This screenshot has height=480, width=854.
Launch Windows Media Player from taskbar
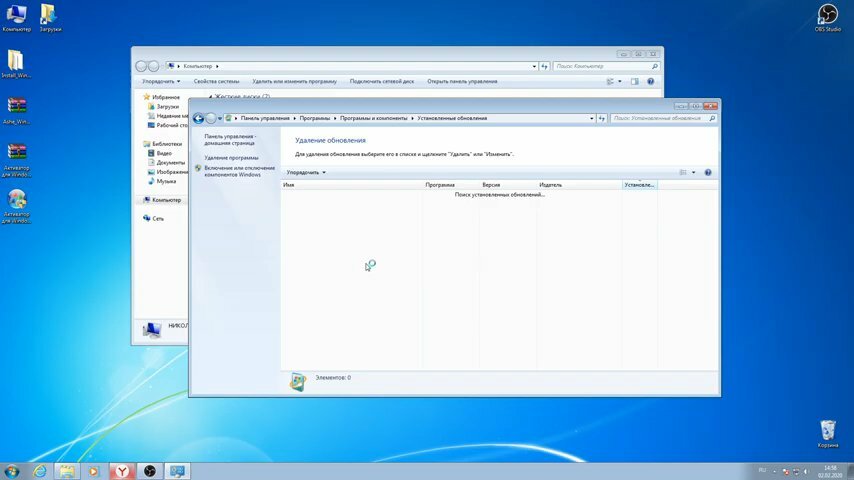click(94, 471)
